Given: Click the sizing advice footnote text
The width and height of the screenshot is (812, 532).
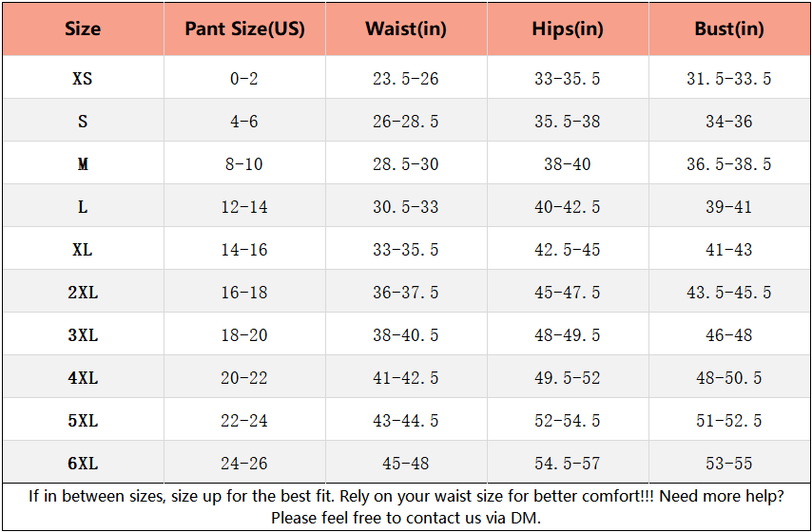Looking at the screenshot, I should pos(406,506).
